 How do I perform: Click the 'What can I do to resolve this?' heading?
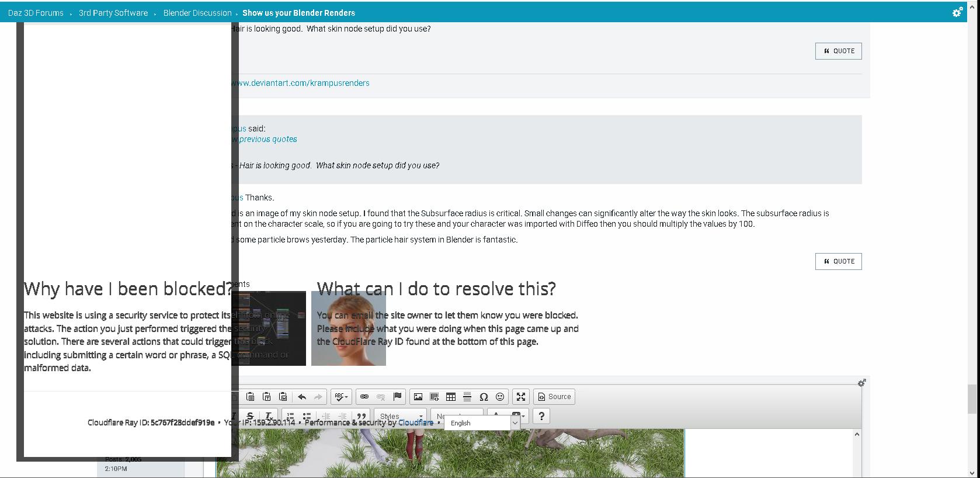click(x=436, y=289)
